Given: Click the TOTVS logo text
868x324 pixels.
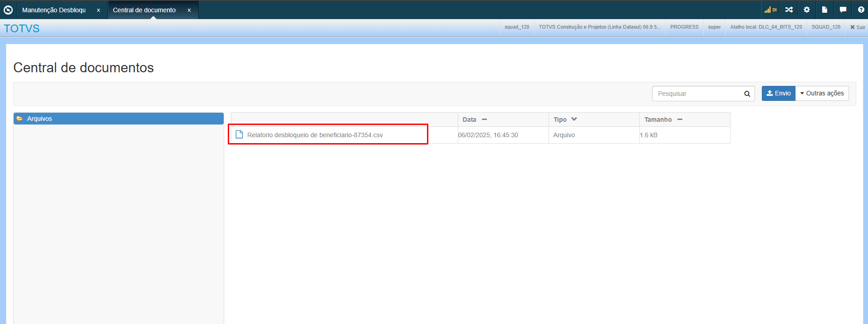Looking at the screenshot, I should point(22,28).
